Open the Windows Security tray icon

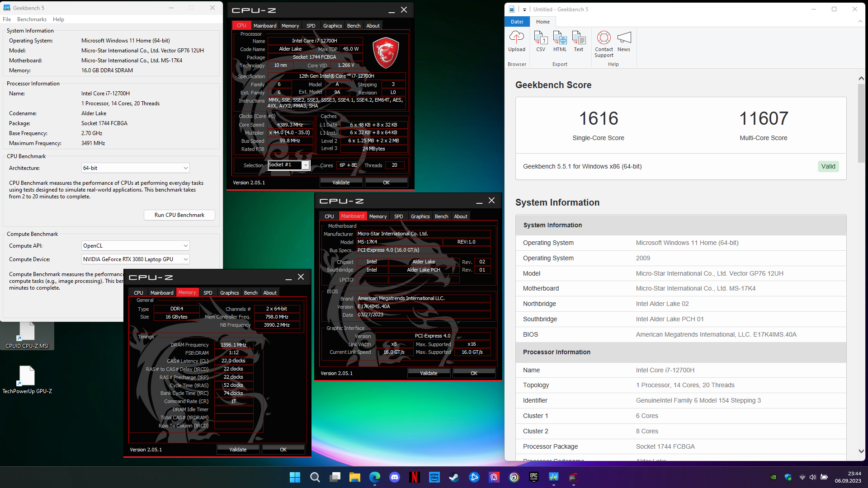pos(788,477)
